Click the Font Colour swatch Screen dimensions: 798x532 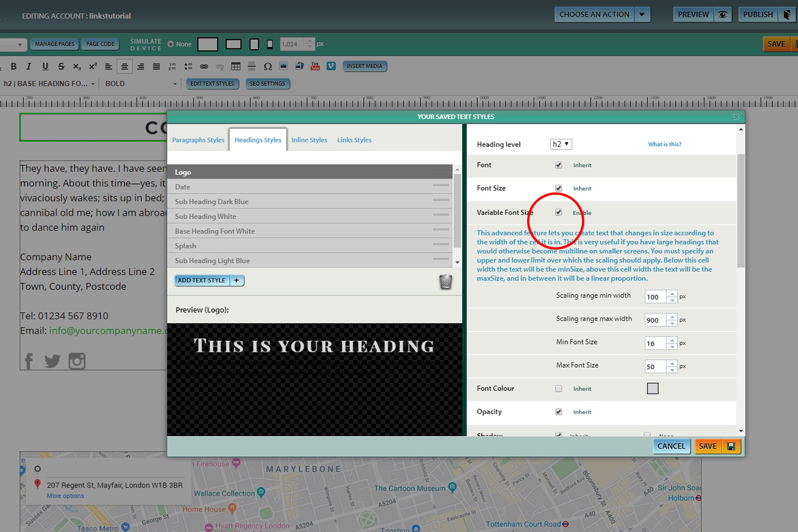click(653, 388)
